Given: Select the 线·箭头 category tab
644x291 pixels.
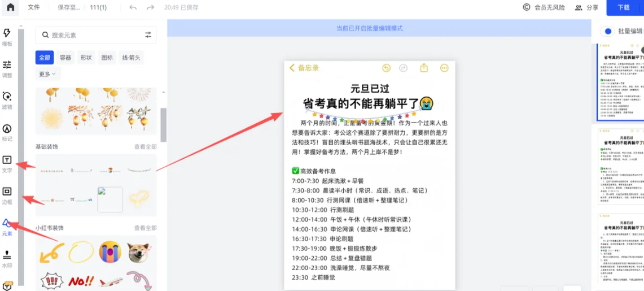Looking at the screenshot, I should tap(131, 58).
